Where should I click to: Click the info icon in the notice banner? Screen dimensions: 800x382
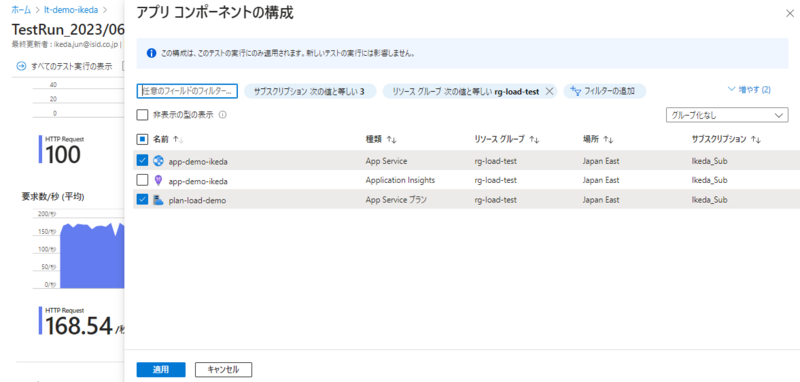tap(151, 53)
